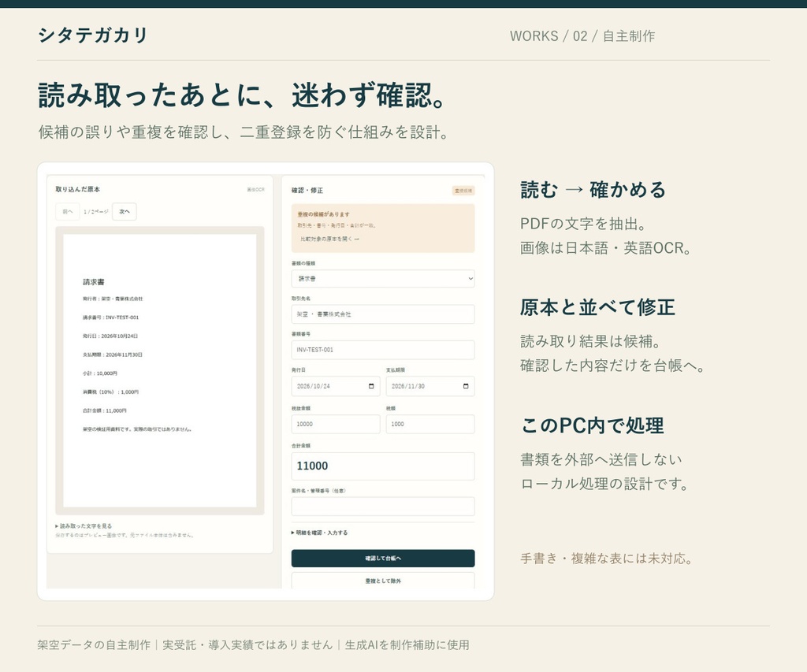Click 支払期限：2026年11月30日 line in document
Image resolution: width=807 pixels, height=672 pixels.
(112, 355)
